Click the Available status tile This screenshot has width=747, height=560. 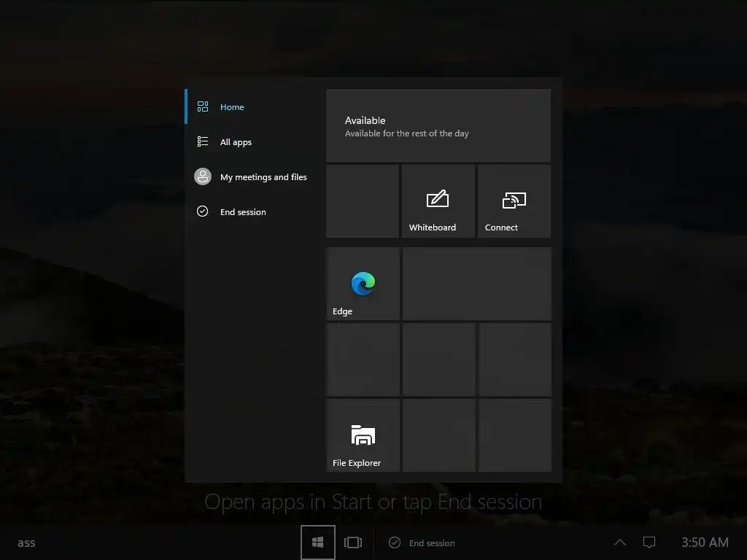(438, 125)
